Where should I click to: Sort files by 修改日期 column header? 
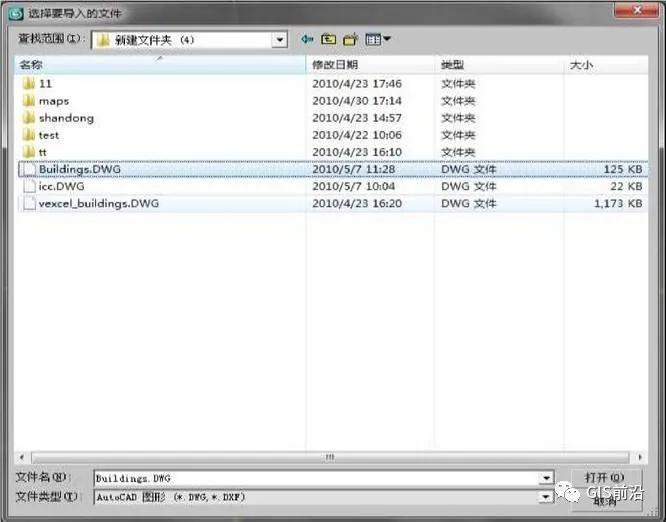(x=370, y=65)
